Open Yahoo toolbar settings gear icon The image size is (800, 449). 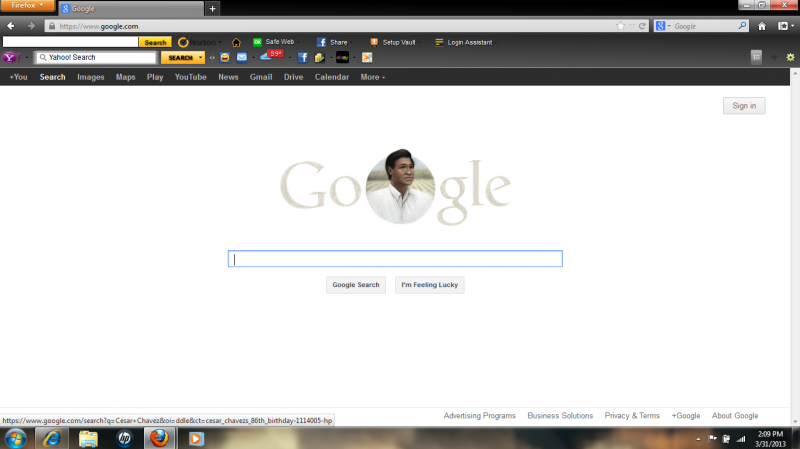(x=790, y=58)
